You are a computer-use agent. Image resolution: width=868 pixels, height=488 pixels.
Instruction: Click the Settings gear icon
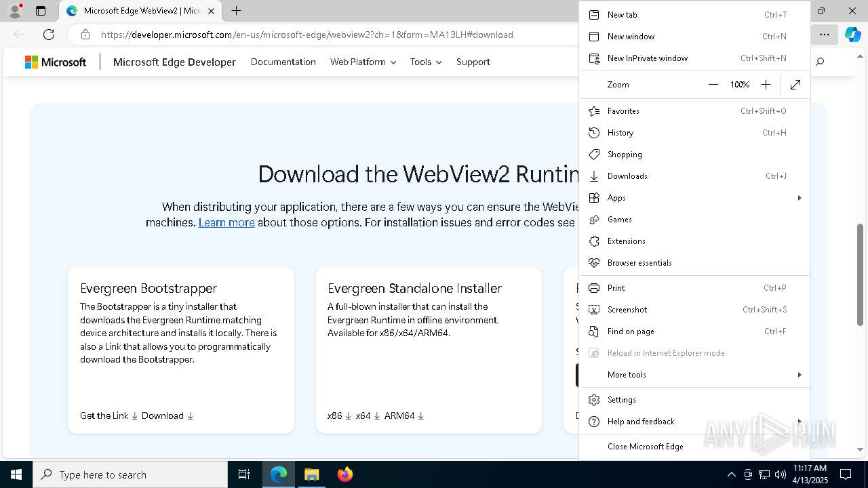[594, 400]
